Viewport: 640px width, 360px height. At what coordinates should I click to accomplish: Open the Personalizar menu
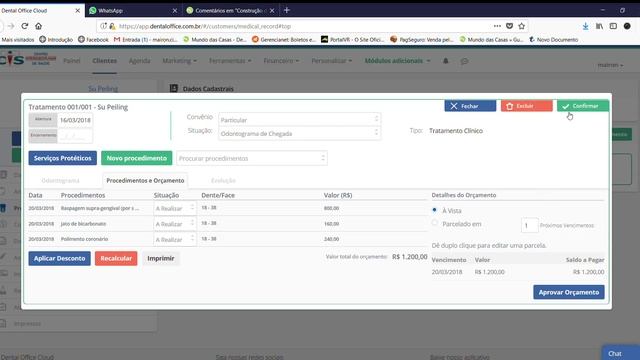(331, 61)
